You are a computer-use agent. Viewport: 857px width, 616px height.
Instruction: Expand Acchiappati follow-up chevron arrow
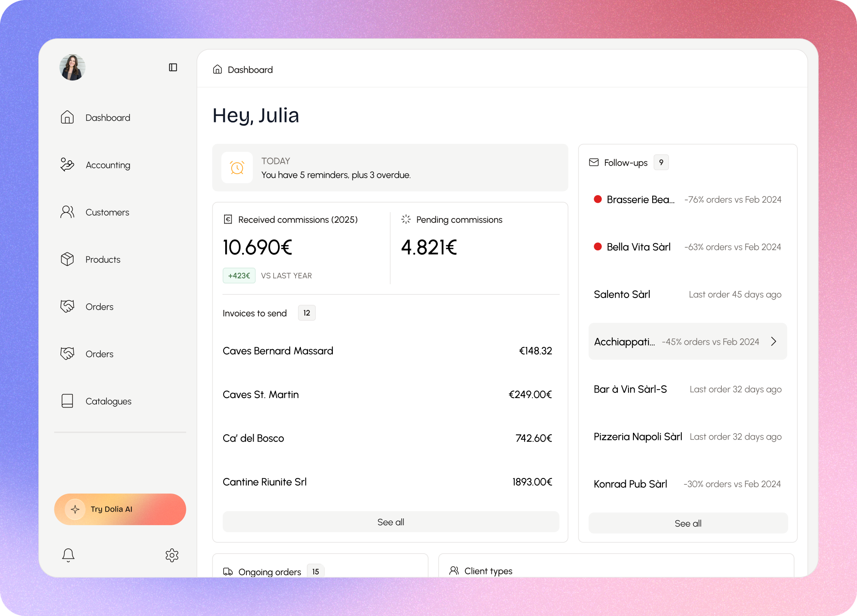[x=773, y=342]
